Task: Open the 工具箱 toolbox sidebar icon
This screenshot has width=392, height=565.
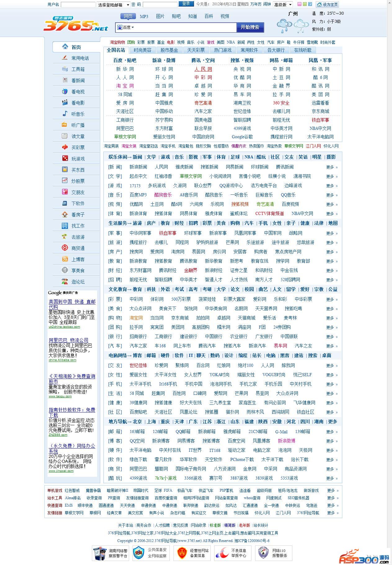Action: (x=65, y=69)
